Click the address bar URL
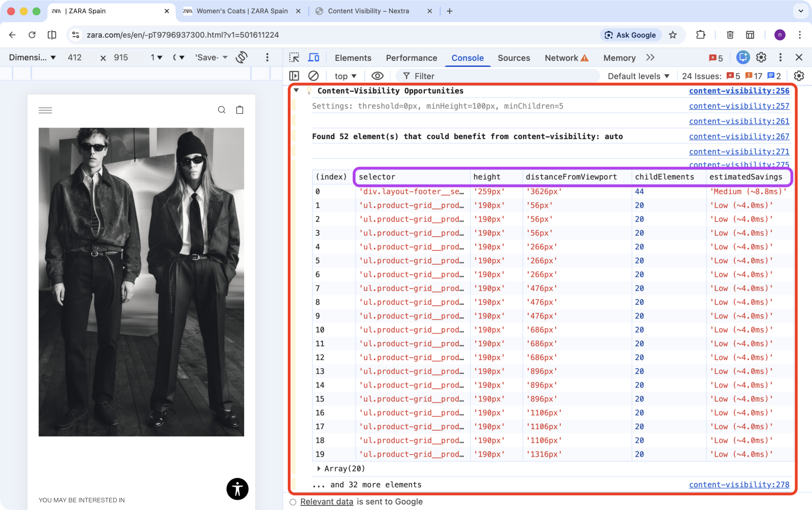Screen dimensions: 812x510 (183, 35)
